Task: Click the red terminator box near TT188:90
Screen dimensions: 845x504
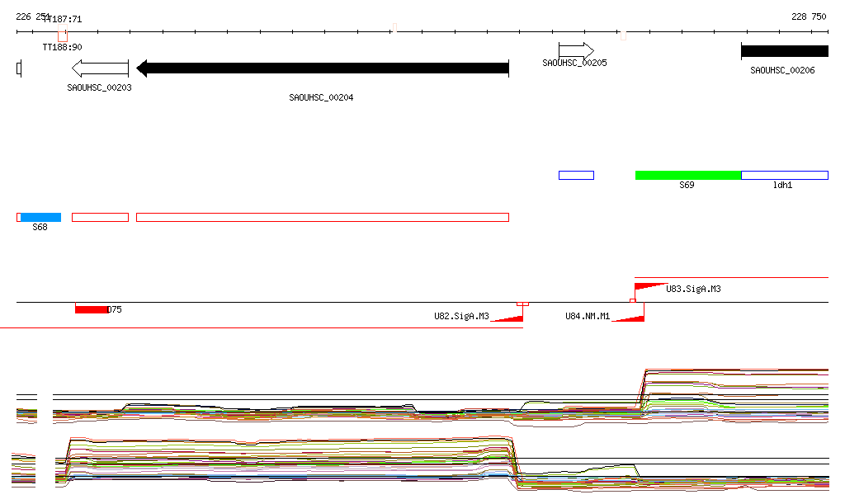Action: tap(63, 36)
